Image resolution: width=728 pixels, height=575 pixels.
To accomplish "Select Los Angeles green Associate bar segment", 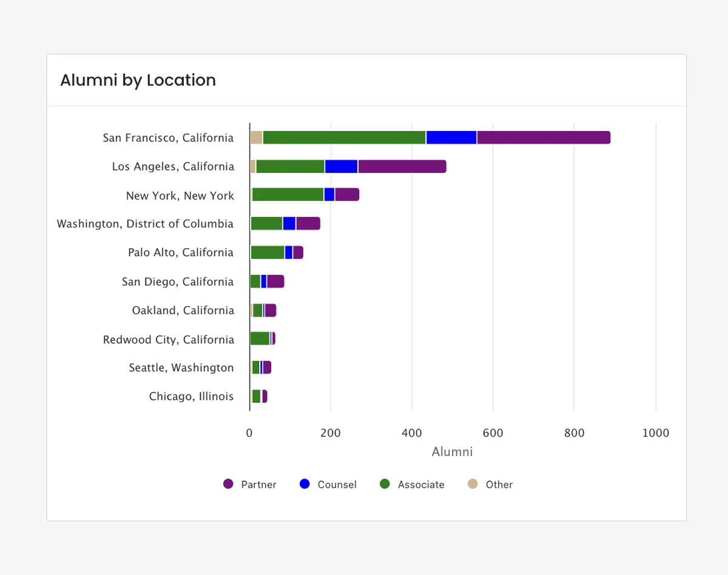I will point(291,166).
